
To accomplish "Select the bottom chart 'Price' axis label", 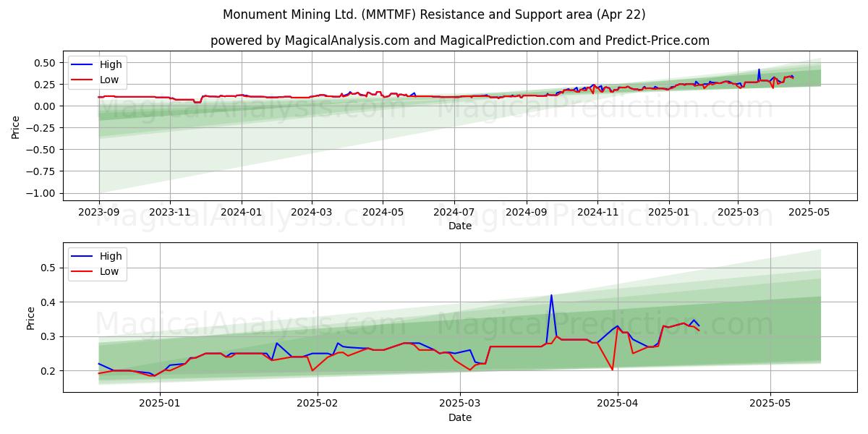I will (x=30, y=318).
